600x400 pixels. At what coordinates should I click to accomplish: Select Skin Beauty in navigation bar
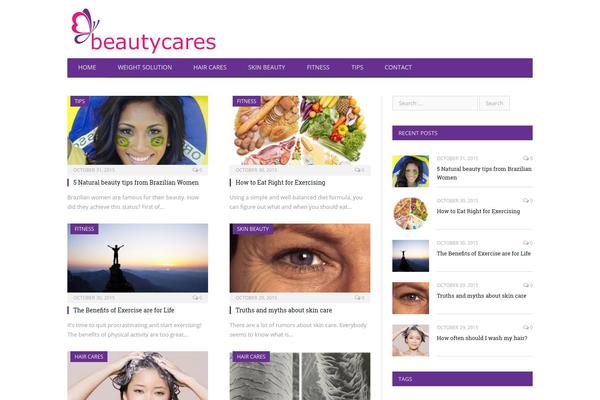tap(266, 67)
